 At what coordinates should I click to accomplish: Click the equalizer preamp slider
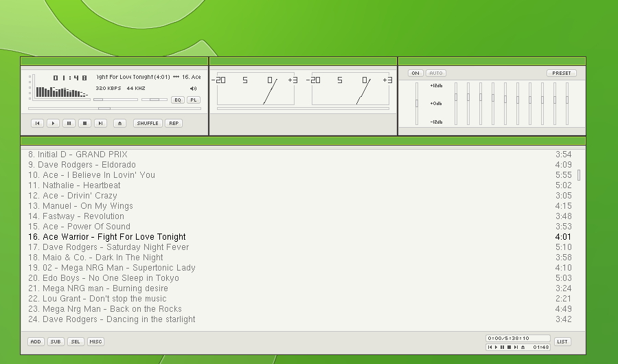(x=417, y=104)
